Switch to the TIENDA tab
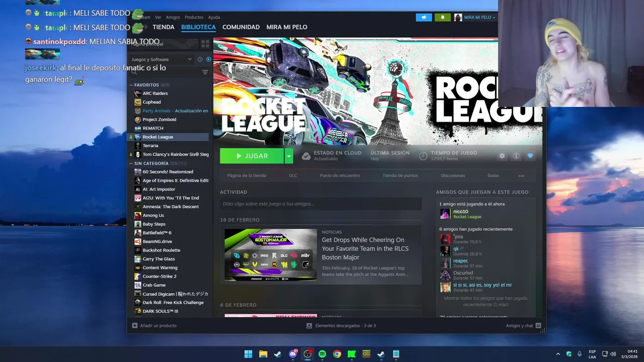The image size is (644, 362). [164, 27]
